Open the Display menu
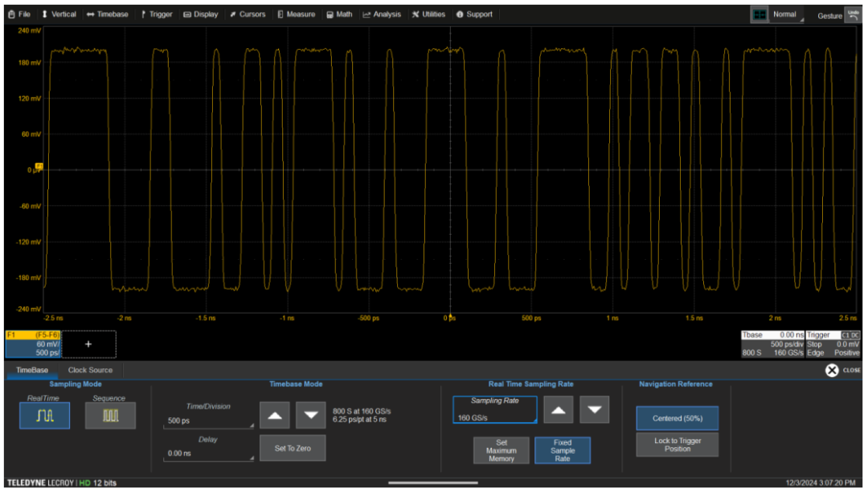This screenshot has width=868, height=493. [201, 14]
